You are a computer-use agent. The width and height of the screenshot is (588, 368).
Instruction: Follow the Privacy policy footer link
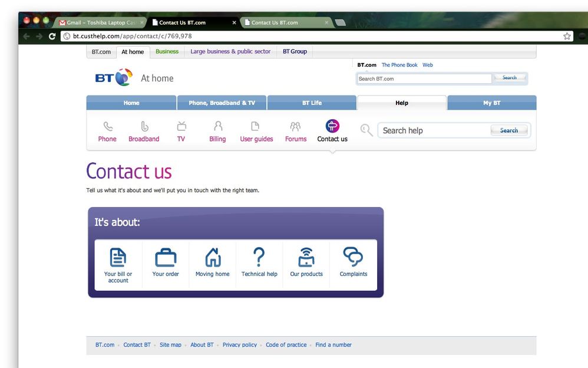tap(240, 345)
